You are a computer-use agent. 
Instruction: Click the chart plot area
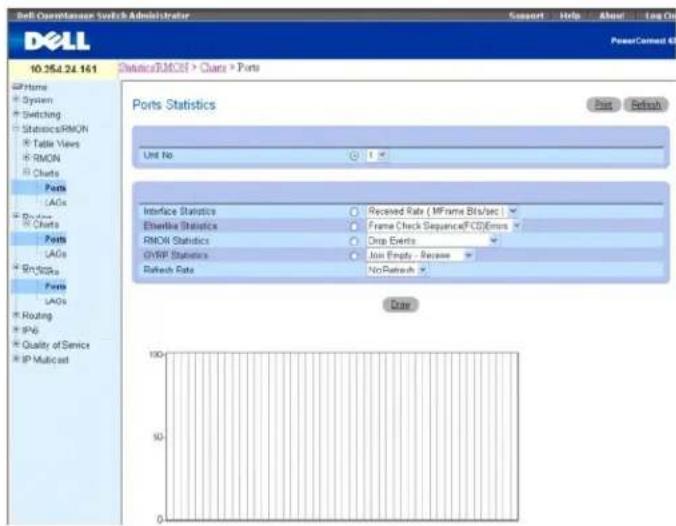click(x=342, y=436)
